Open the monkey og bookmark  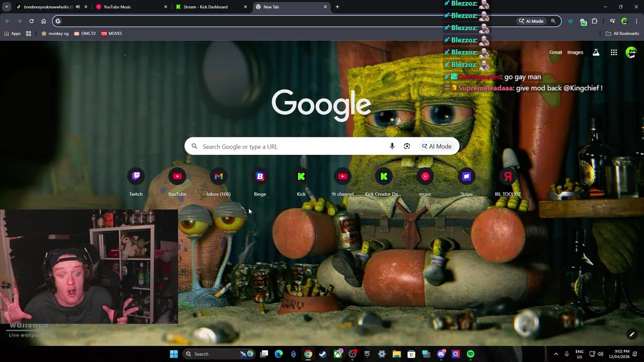click(x=55, y=34)
